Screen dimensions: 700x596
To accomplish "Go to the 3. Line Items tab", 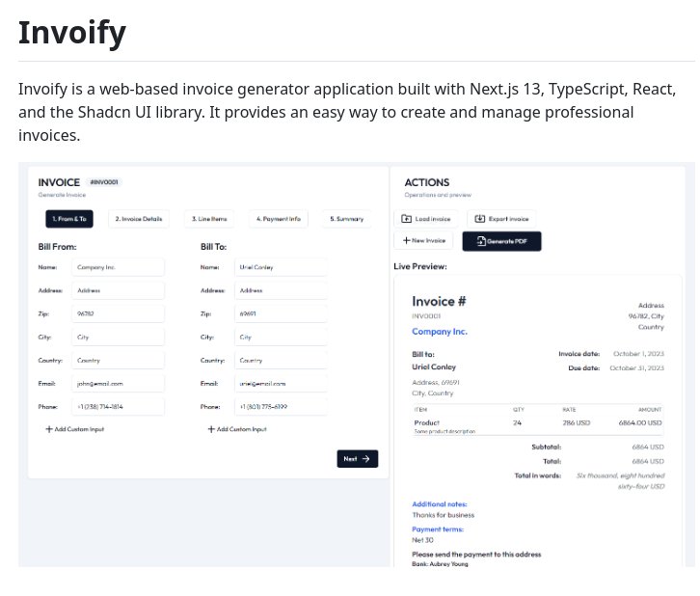I will click(x=207, y=219).
